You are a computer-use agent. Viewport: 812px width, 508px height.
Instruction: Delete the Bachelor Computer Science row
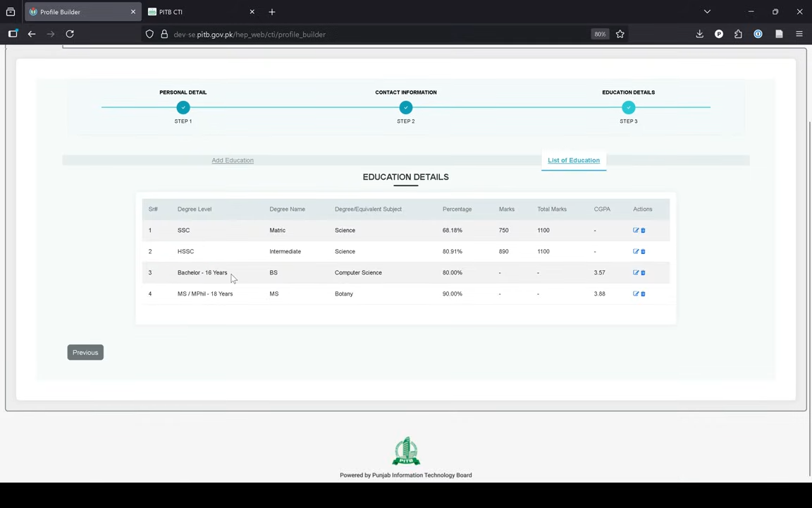tap(643, 272)
